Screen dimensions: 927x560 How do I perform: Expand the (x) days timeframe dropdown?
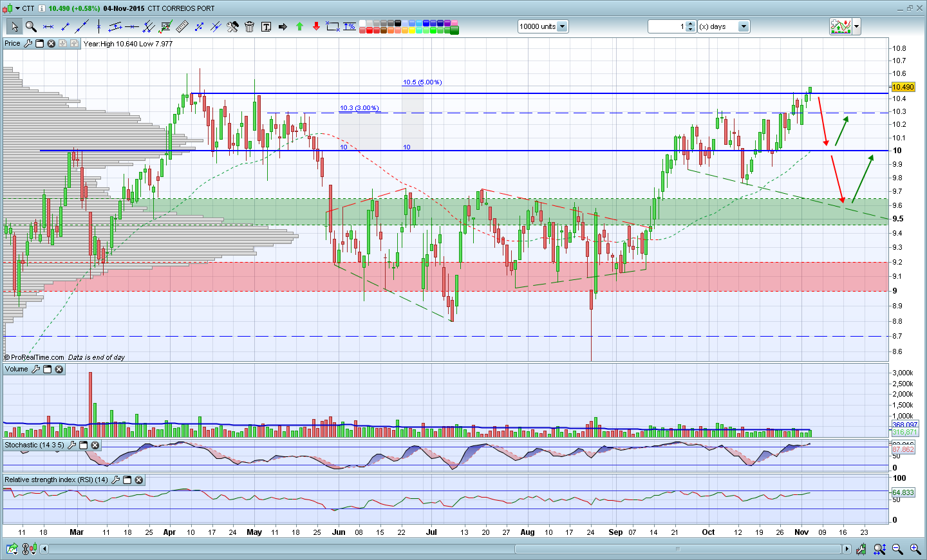744,26
